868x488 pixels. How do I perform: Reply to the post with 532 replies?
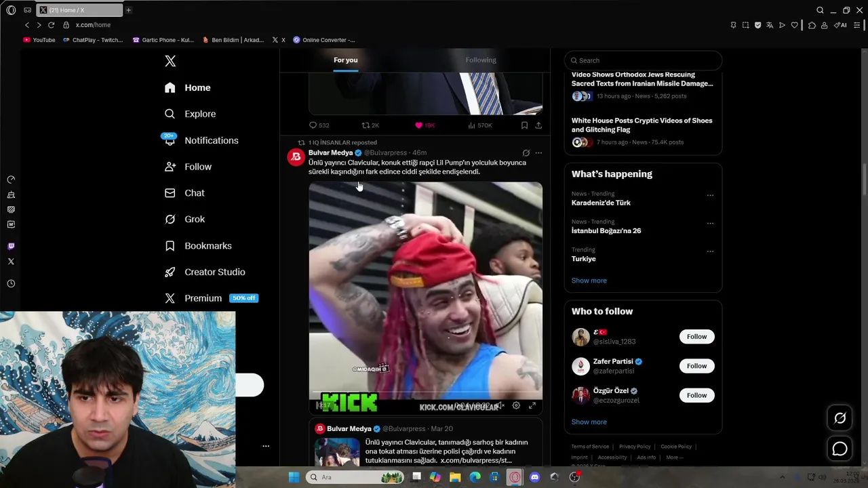319,125
